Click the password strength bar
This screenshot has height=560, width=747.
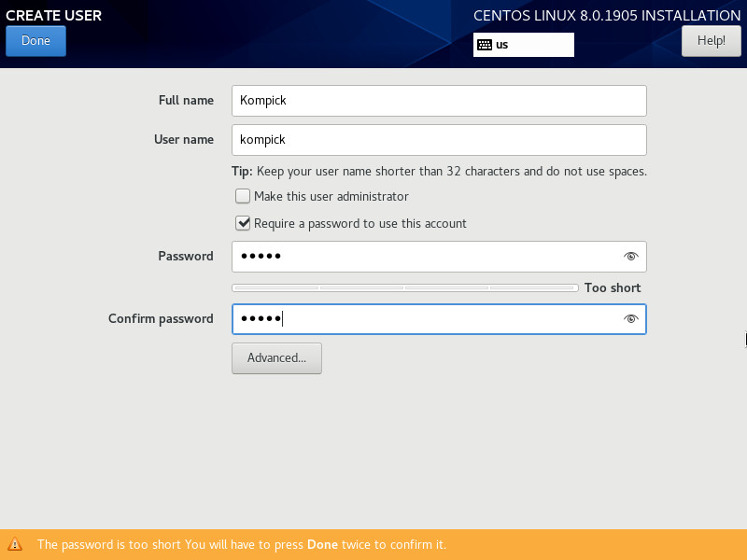pyautogui.click(x=405, y=287)
